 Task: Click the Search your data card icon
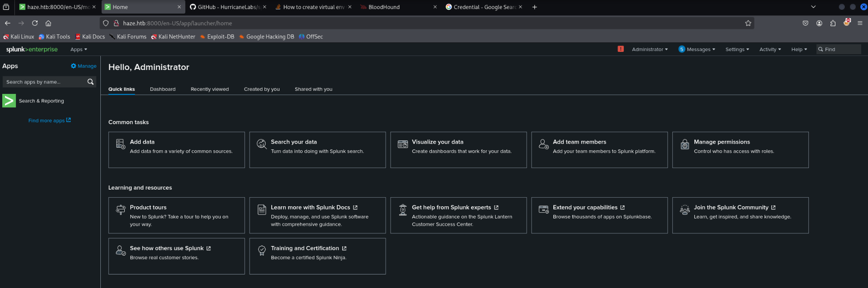coord(262,144)
